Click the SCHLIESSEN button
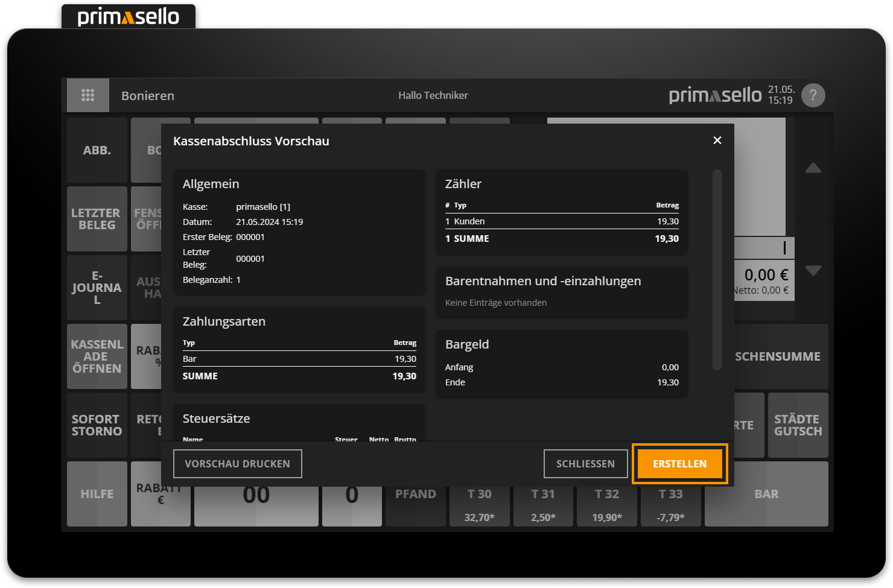 pos(585,464)
